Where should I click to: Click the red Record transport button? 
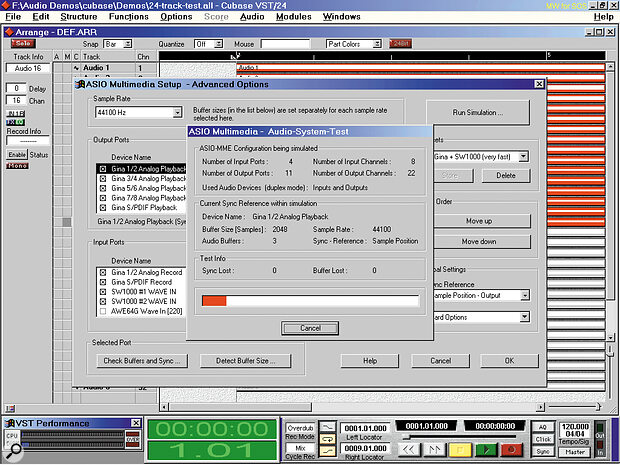pos(512,450)
